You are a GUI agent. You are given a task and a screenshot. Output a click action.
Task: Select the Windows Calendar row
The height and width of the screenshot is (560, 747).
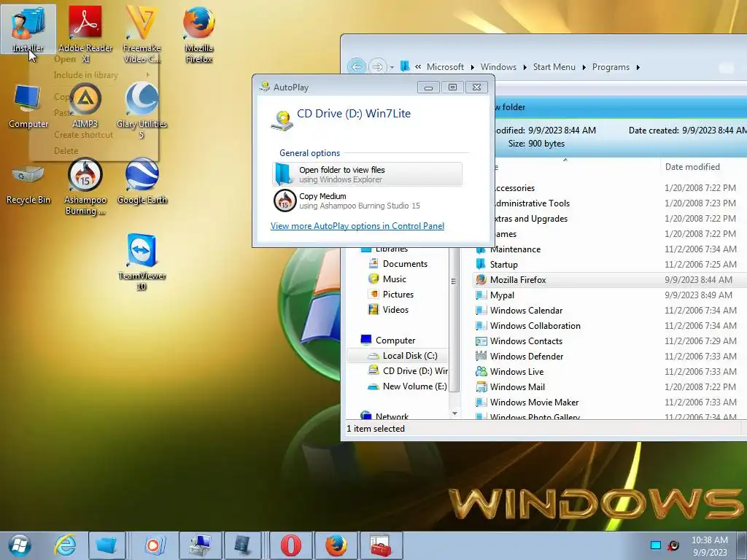click(x=610, y=310)
